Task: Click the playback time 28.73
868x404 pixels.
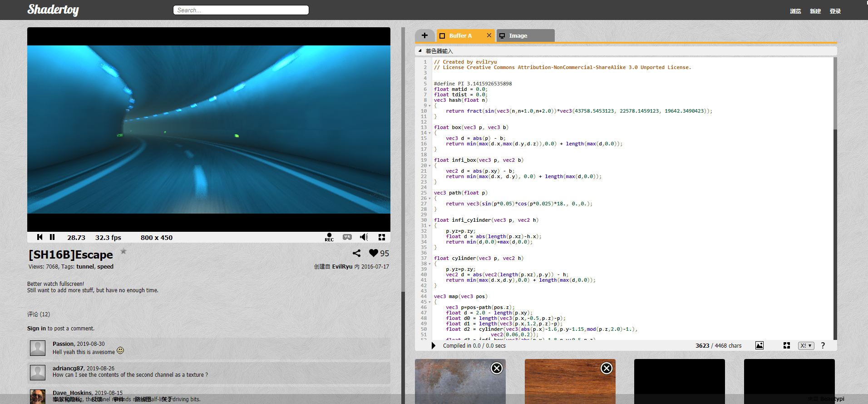Action: [76, 238]
